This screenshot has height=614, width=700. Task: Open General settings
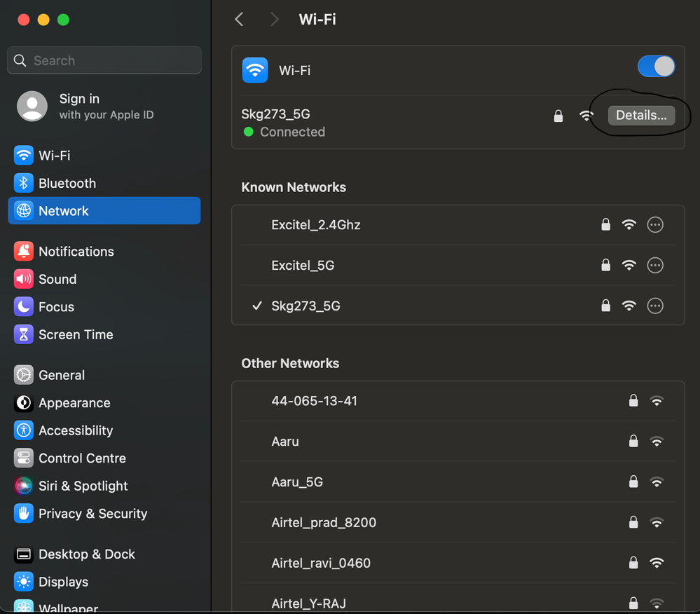[104, 375]
